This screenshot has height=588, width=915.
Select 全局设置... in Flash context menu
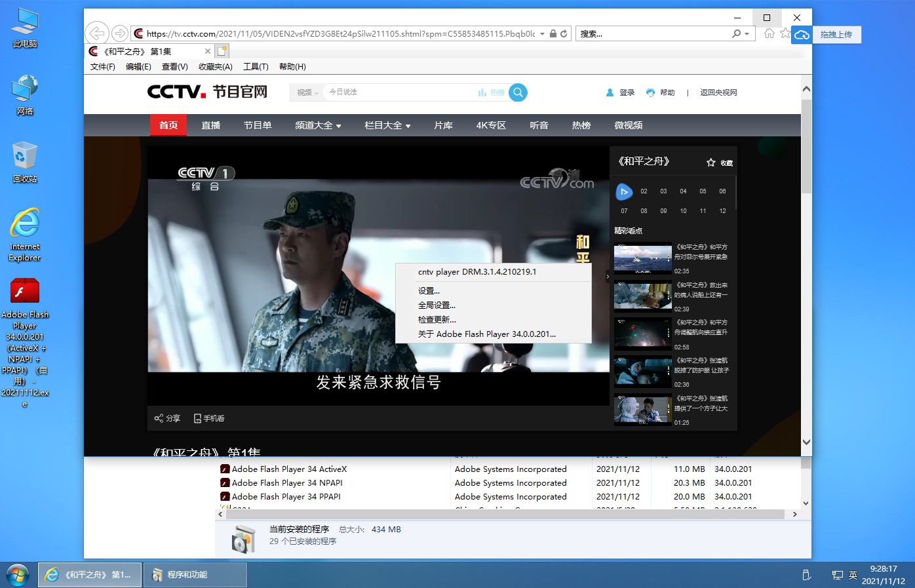[x=437, y=305]
